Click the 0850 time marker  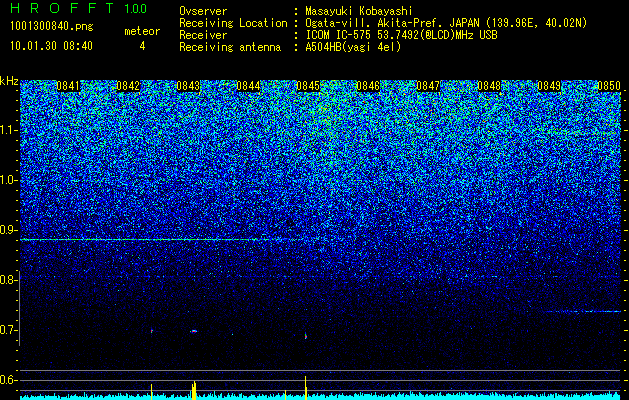pyautogui.click(x=609, y=86)
